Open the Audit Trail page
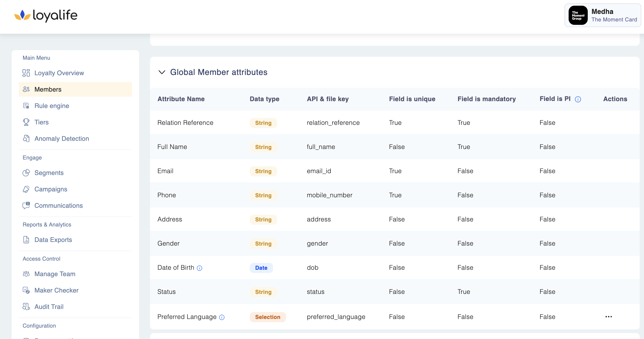 pyautogui.click(x=49, y=307)
